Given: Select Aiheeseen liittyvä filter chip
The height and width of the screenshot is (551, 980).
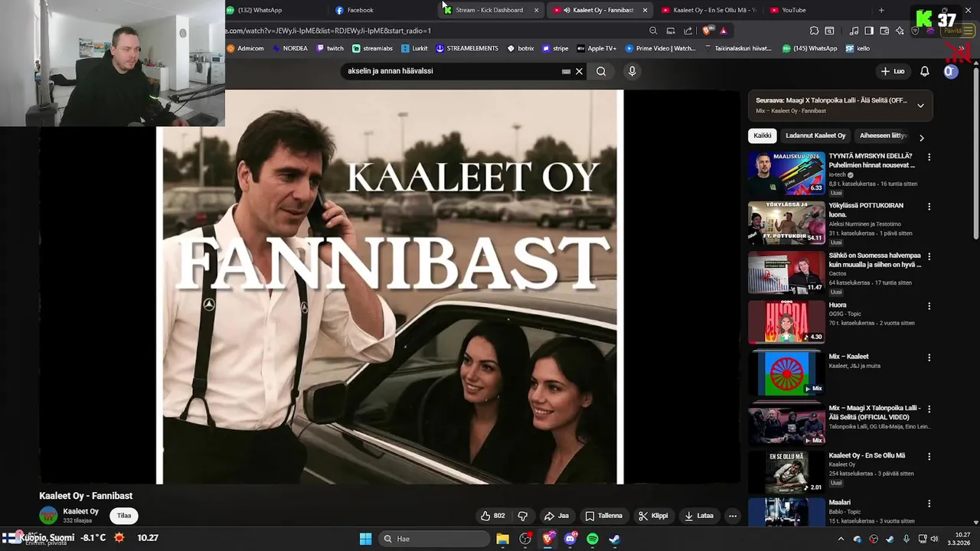Looking at the screenshot, I should tap(883, 135).
